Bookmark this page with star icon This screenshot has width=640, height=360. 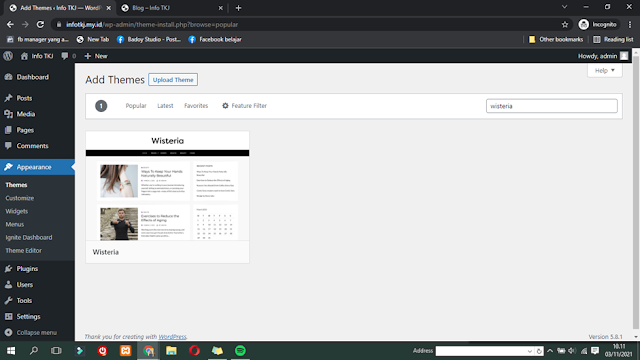point(565,24)
